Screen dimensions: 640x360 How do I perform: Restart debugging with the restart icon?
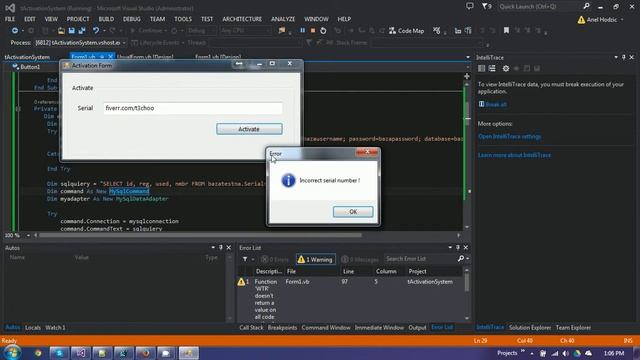(323, 31)
